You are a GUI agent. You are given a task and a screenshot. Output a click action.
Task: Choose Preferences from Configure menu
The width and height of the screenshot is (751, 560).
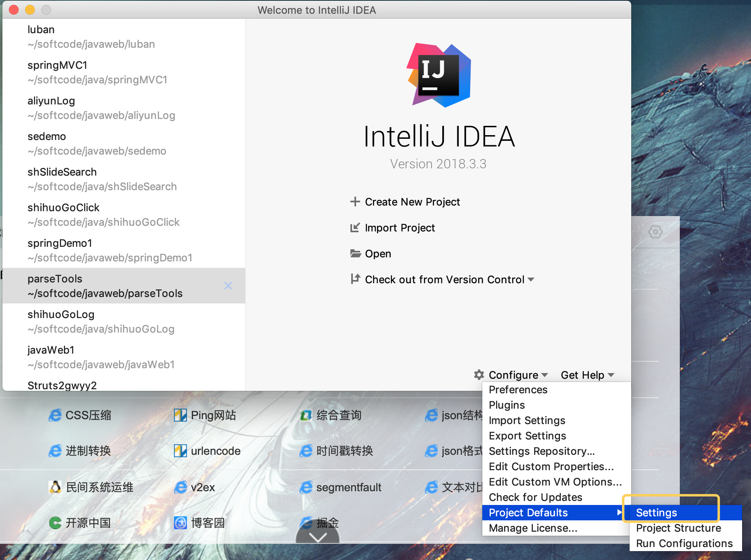tap(556, 390)
